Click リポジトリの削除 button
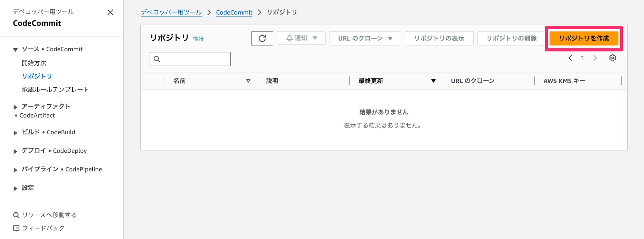Screen dimensions: 644x239 click(x=511, y=38)
